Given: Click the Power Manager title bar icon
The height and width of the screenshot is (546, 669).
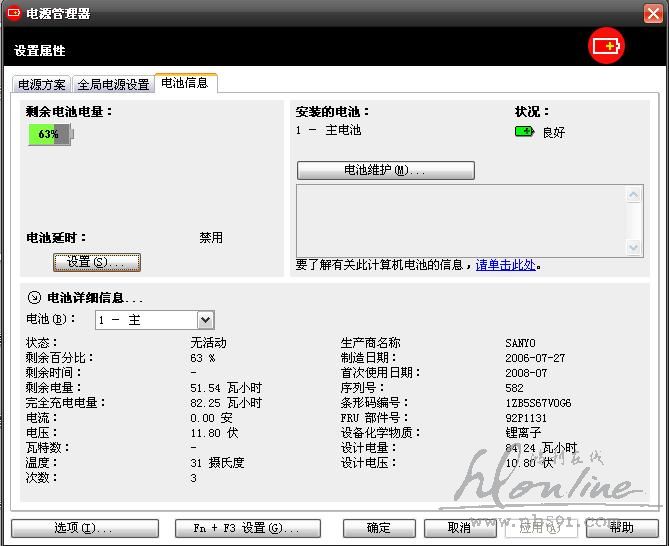Looking at the screenshot, I should [14, 13].
